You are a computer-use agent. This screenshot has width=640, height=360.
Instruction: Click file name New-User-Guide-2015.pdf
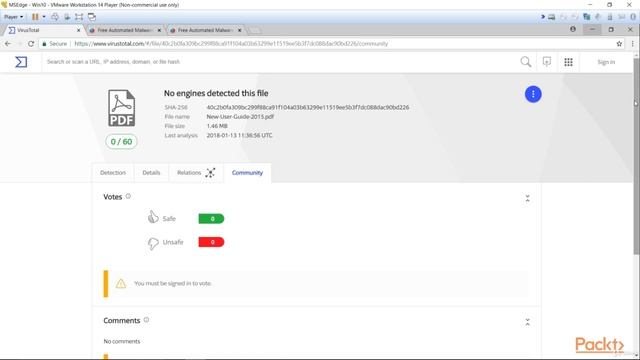point(240,117)
